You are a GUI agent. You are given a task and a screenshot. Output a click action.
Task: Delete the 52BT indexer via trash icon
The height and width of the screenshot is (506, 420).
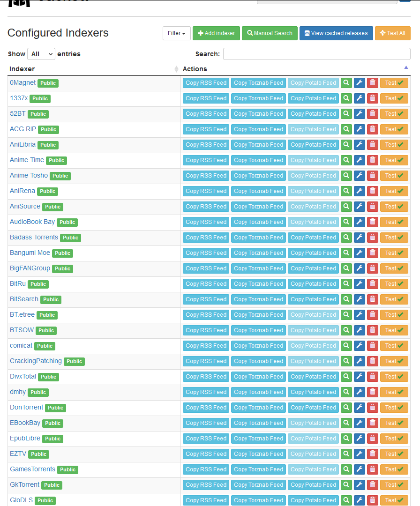pos(373,114)
